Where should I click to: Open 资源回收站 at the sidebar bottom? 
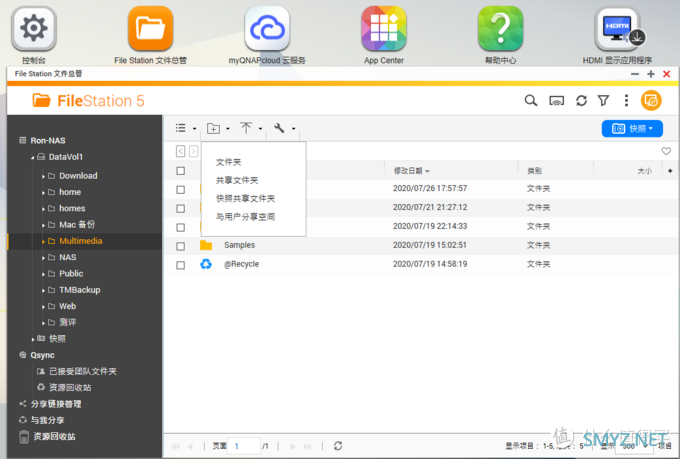54,436
